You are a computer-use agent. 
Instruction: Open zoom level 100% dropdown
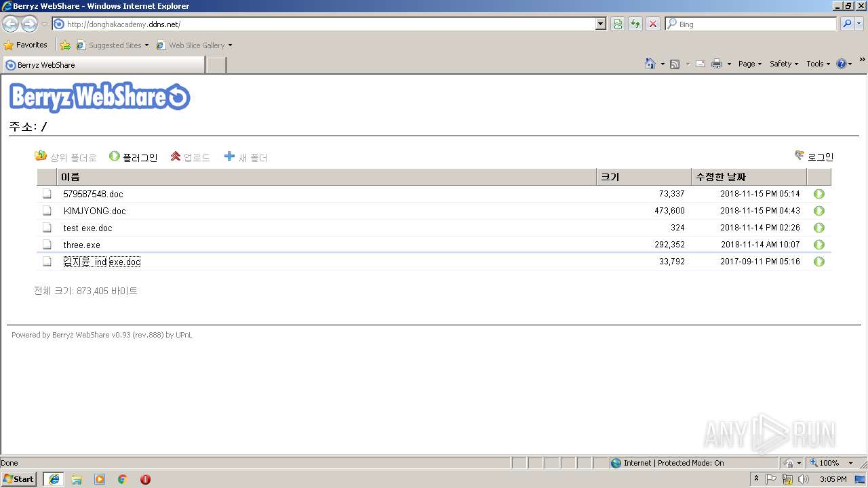point(850,463)
